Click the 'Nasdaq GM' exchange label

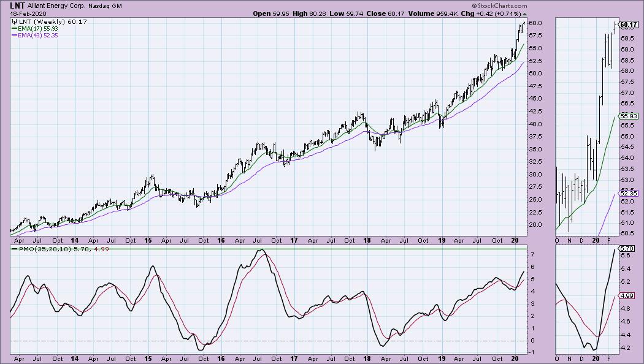(x=105, y=6)
